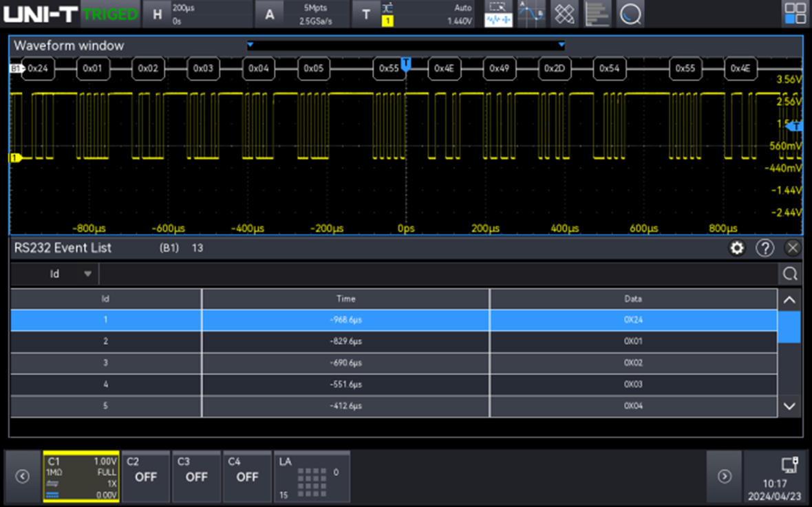Open the XY display mode icon
Screen dimensions: 812x507
click(x=564, y=13)
